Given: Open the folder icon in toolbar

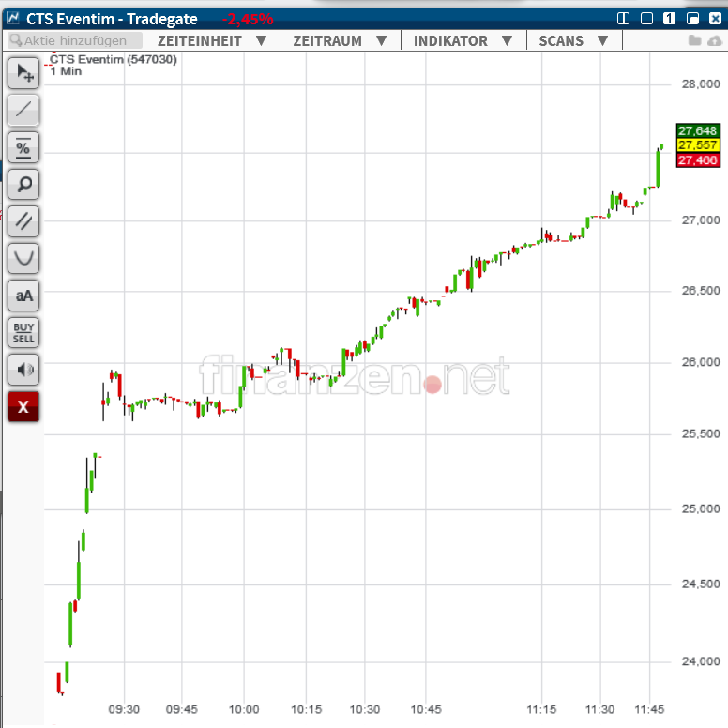Looking at the screenshot, I should coord(694,40).
